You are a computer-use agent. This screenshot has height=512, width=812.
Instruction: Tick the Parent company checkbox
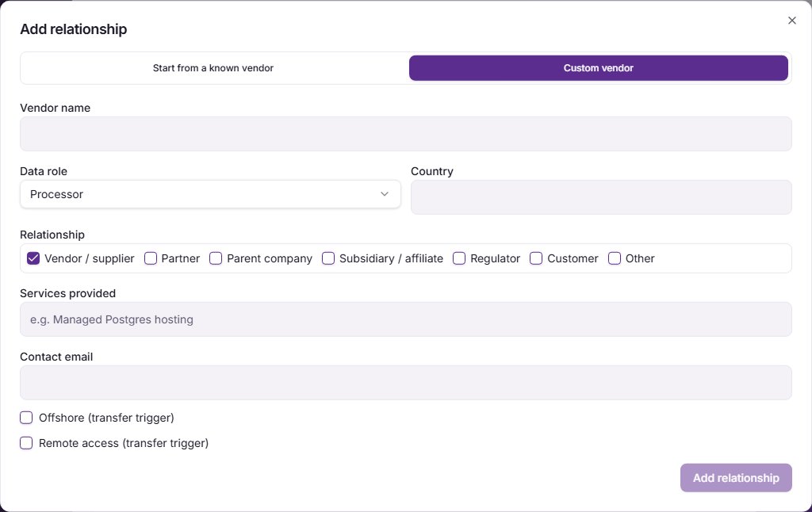216,258
